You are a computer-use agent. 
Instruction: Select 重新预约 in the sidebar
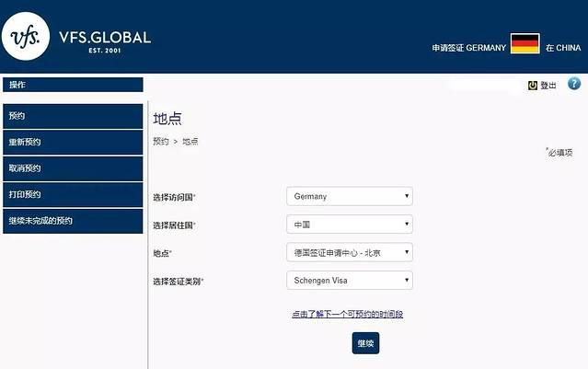pos(73,143)
